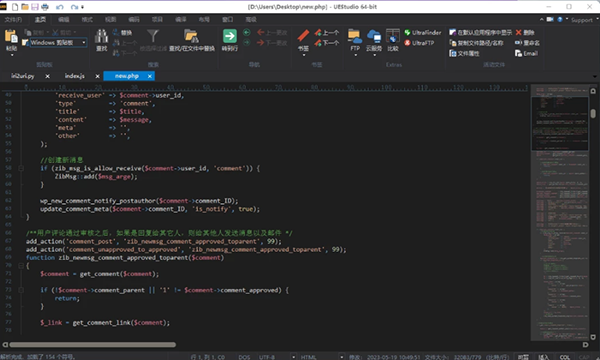This screenshot has width=600, height=360.
Task: Go to next bookmark
Action: point(326,43)
